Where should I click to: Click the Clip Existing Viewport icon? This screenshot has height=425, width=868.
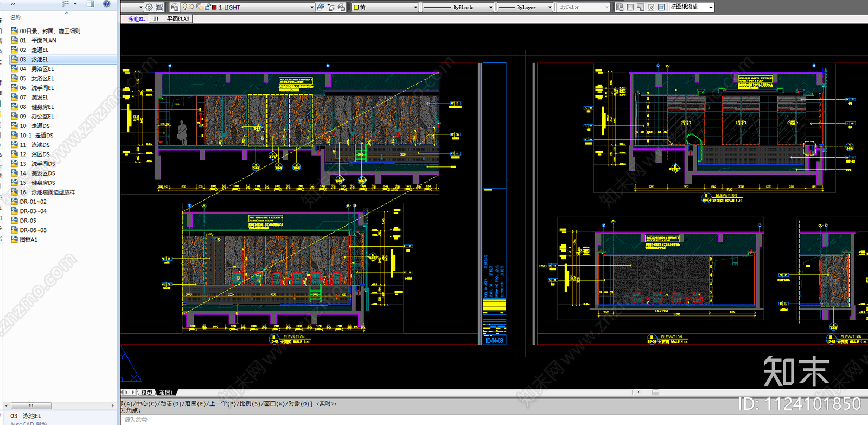(x=661, y=7)
